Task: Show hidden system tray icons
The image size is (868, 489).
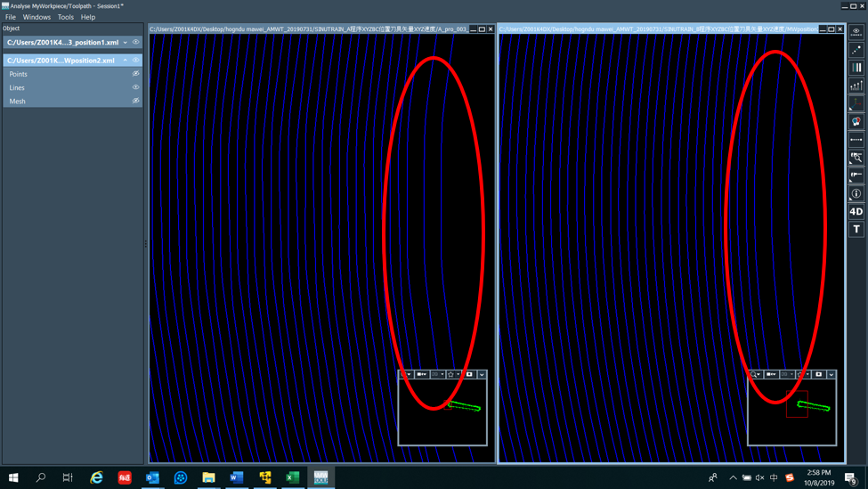Action: (x=733, y=477)
